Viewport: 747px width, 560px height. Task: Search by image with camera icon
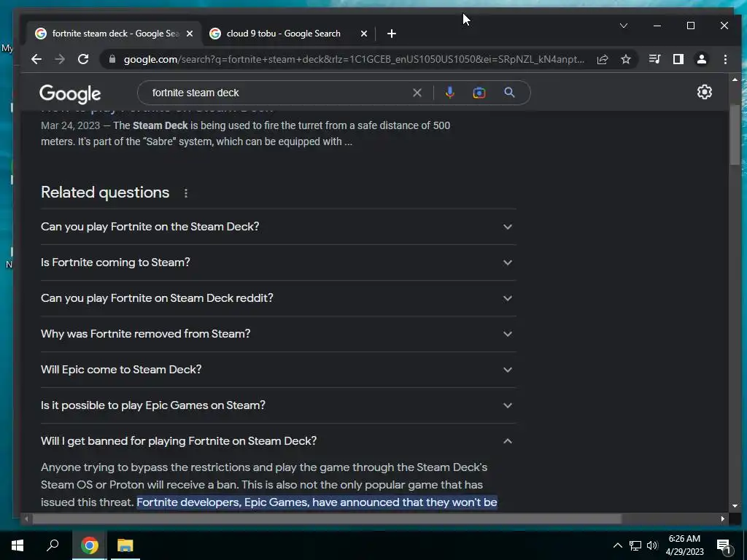click(x=479, y=93)
